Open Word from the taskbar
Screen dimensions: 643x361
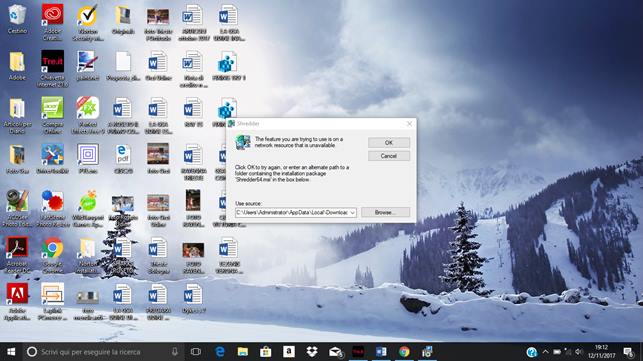[381, 352]
